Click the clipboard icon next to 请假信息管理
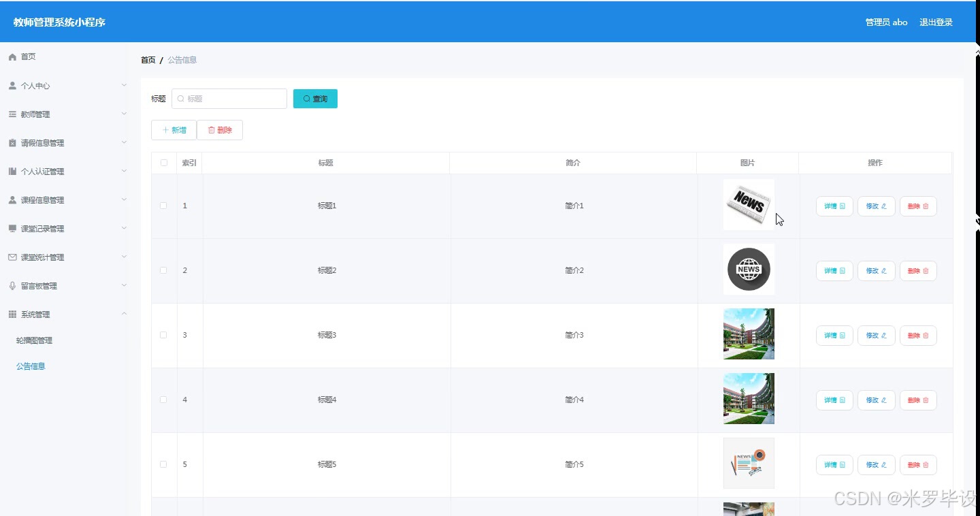Screen dimensions: 980x516 pos(12,143)
